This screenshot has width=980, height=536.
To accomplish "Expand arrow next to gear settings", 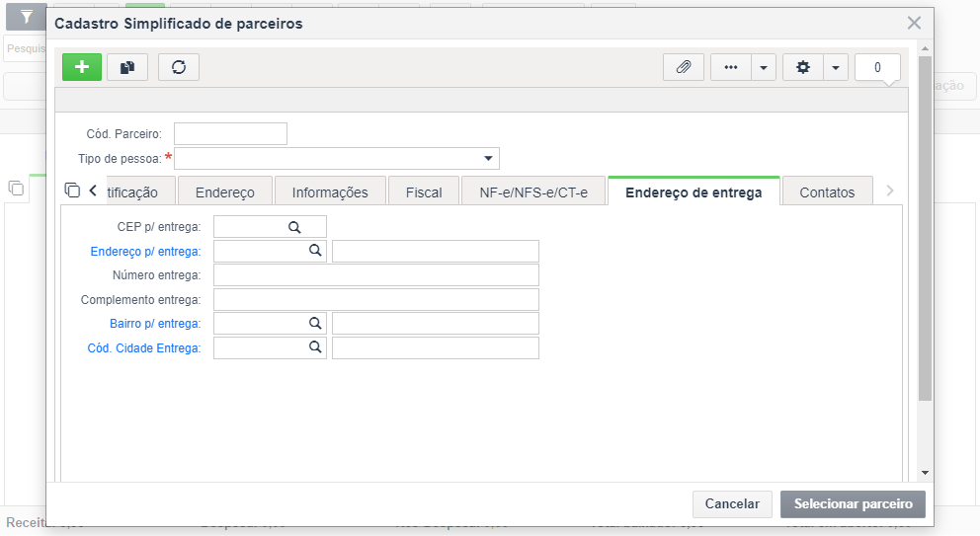I will [836, 67].
